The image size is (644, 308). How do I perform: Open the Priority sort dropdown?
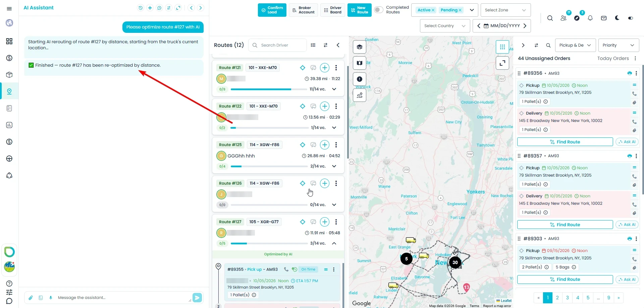pyautogui.click(x=619, y=45)
